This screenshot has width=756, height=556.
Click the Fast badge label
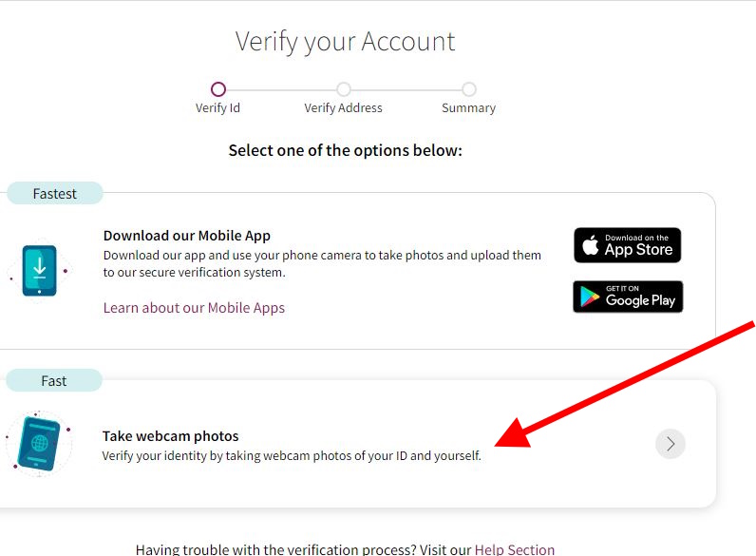coord(54,381)
